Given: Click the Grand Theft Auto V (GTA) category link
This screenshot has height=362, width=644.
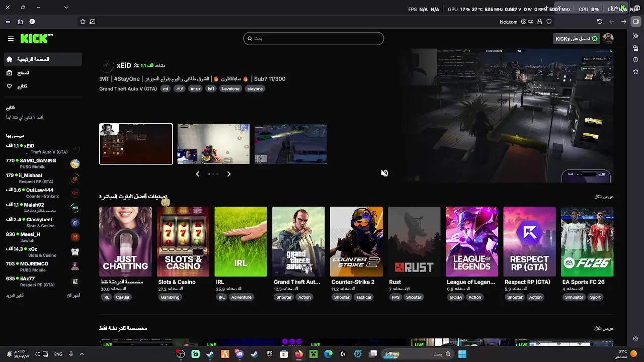Looking at the screenshot, I should tap(128, 88).
